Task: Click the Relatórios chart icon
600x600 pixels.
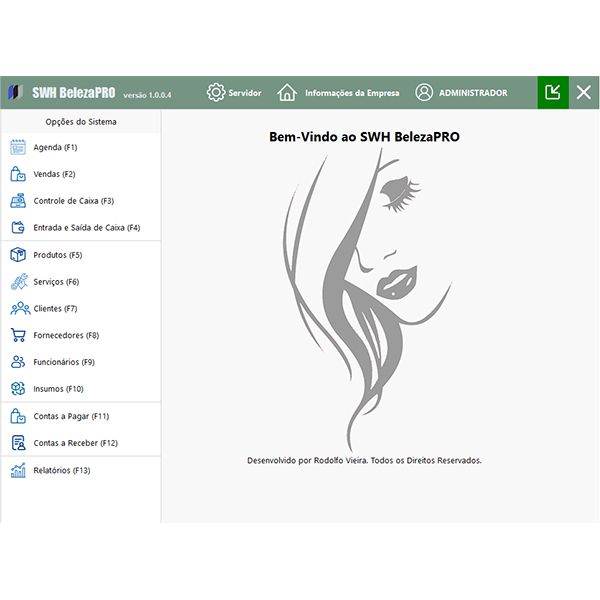Action: click(18, 470)
